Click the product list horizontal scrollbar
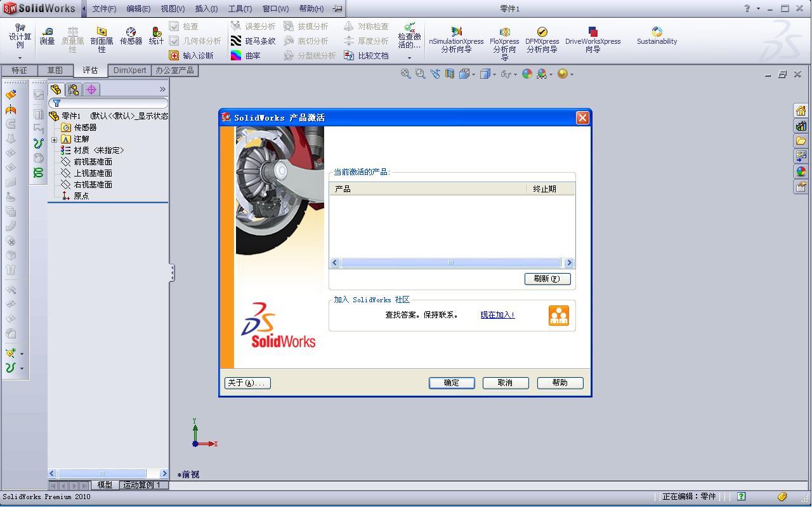The height and width of the screenshot is (508, 812). point(452,263)
